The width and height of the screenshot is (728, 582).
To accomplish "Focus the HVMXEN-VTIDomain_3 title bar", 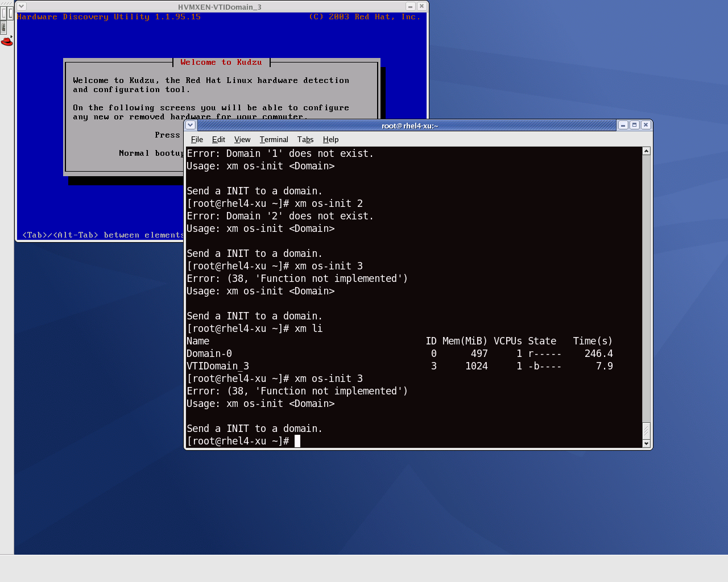I will click(x=220, y=7).
